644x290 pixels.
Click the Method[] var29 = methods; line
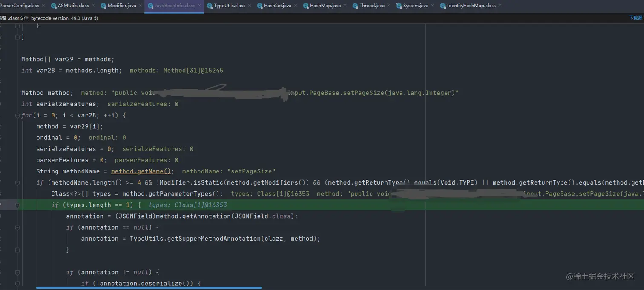pyautogui.click(x=68, y=59)
